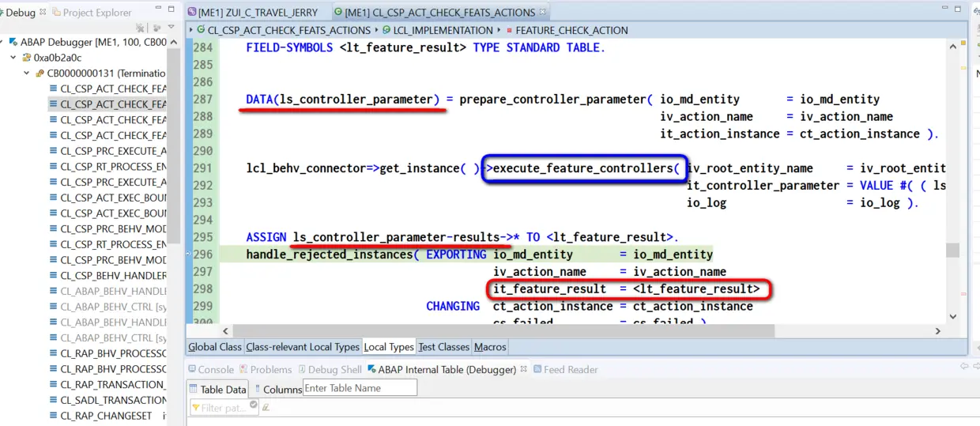Click the Remove All Terminated Launches icon
The width and height of the screenshot is (980, 426).
pyautogui.click(x=140, y=28)
